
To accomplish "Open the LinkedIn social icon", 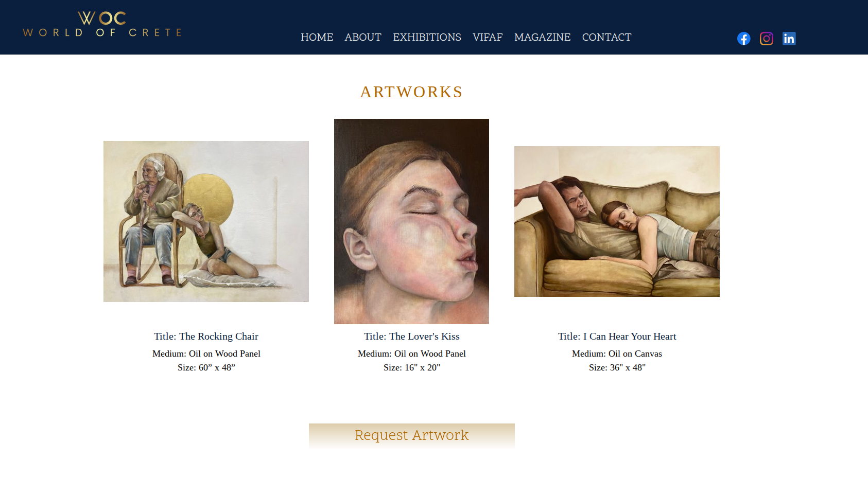I will coord(789,39).
